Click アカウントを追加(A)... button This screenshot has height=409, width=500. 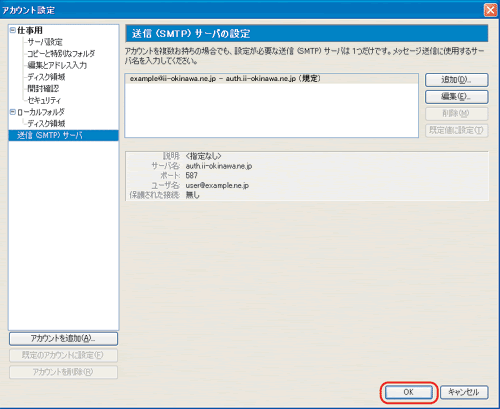tap(63, 339)
